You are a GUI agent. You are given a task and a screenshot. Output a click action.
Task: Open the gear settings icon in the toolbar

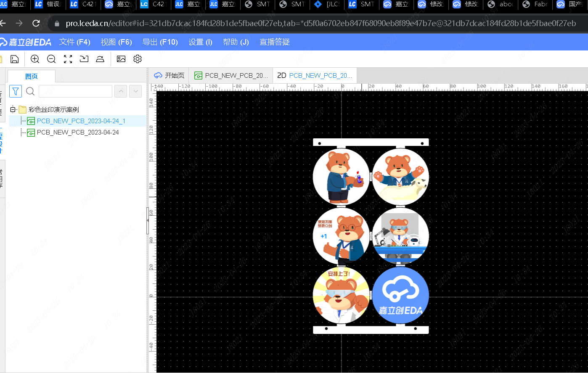[x=138, y=59]
